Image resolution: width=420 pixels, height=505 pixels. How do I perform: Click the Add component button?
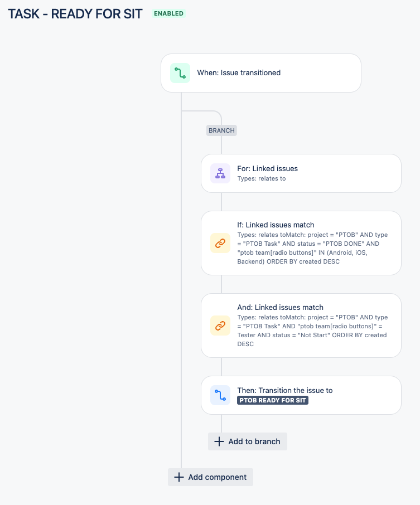[210, 477]
